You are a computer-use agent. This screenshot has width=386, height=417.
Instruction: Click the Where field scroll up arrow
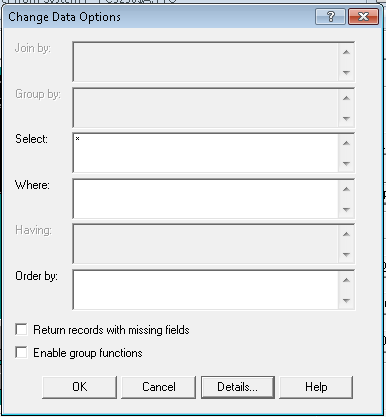(x=346, y=189)
